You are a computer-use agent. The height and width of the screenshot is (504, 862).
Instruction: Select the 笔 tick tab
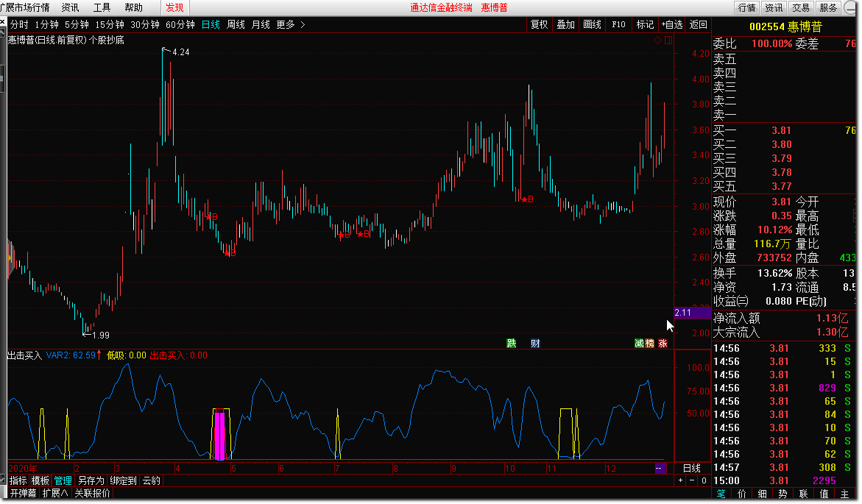[721, 494]
